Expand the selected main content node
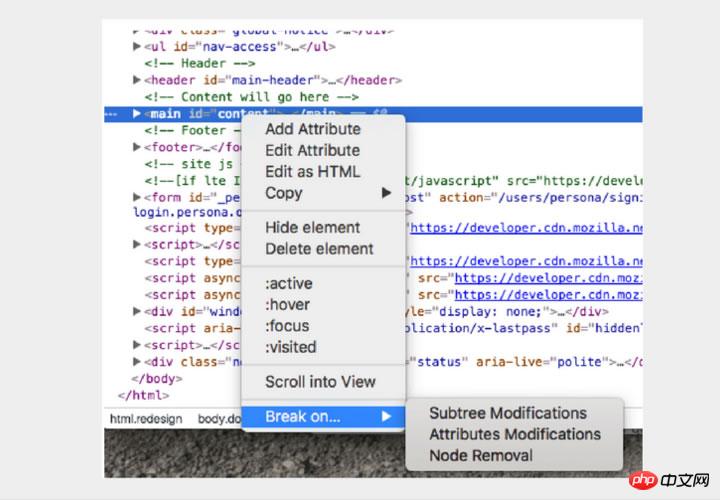The width and height of the screenshot is (720, 500). (x=136, y=113)
